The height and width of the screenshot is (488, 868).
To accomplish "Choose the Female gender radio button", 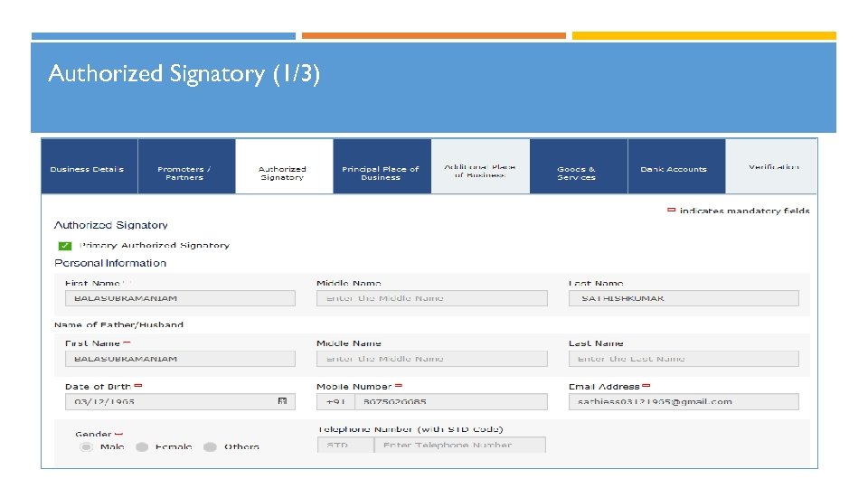I will point(142,447).
